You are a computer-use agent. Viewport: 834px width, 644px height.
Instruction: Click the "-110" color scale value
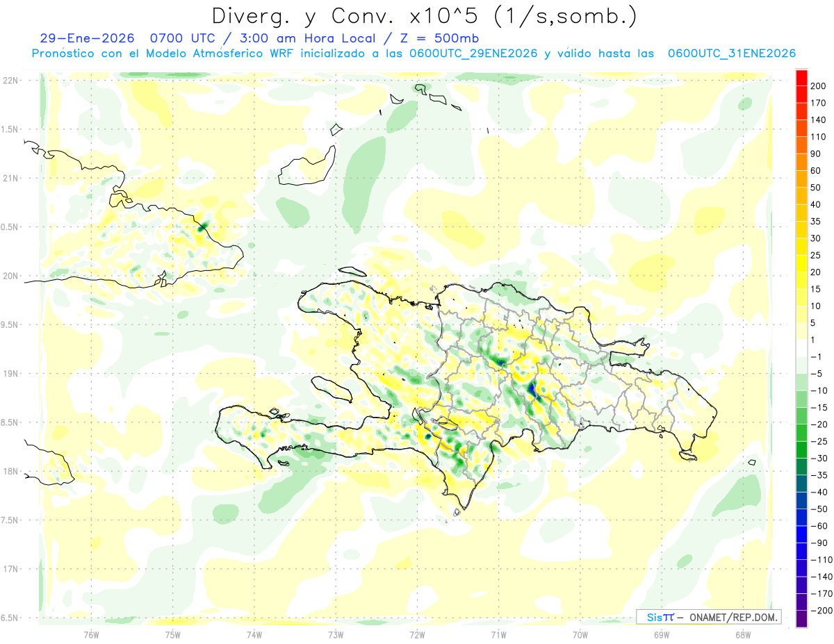[821, 559]
